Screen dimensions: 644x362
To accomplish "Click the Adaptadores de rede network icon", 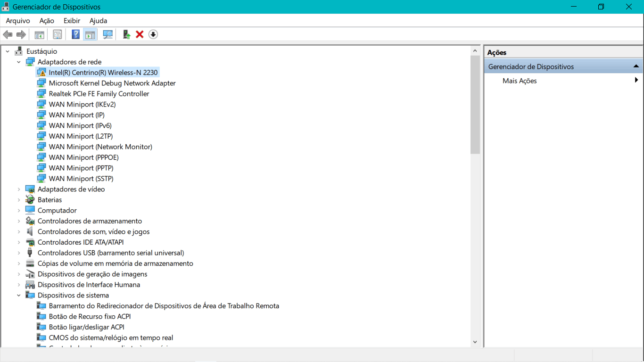I will point(30,62).
